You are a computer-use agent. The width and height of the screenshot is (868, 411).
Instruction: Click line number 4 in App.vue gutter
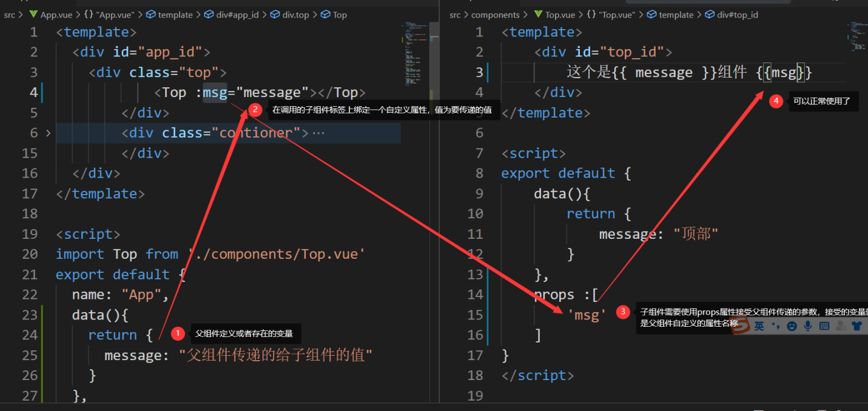pyautogui.click(x=33, y=92)
